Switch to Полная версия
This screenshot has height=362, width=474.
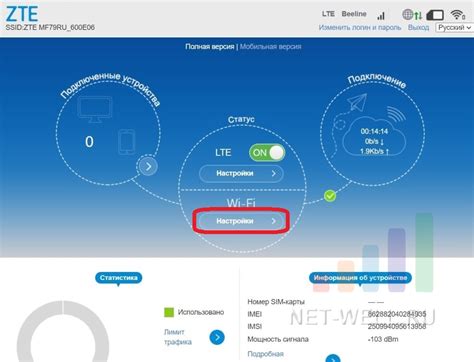[x=210, y=47]
